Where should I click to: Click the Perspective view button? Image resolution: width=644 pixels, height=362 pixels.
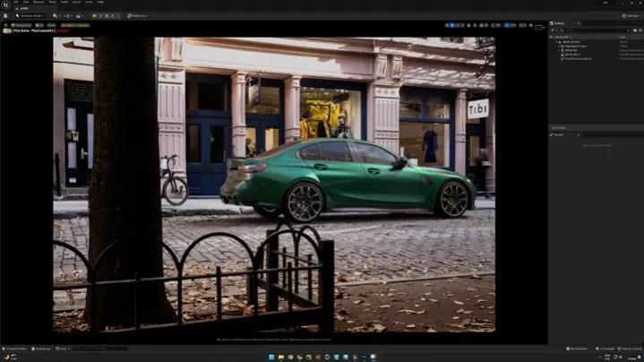pos(22,24)
